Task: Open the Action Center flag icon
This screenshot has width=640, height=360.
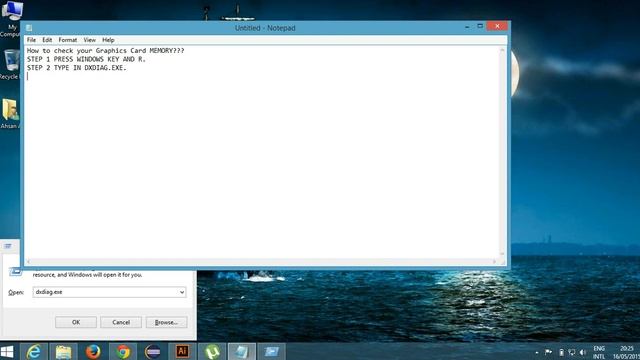Action: click(x=549, y=352)
